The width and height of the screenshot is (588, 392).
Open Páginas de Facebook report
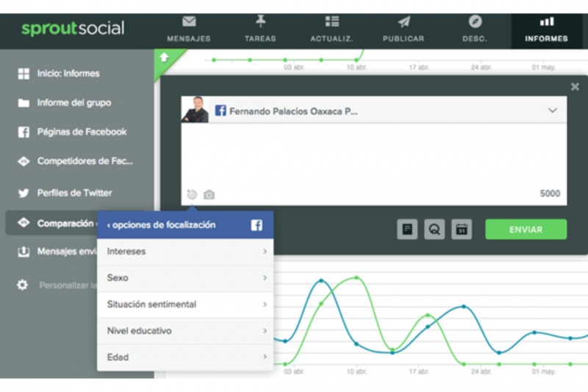click(82, 132)
